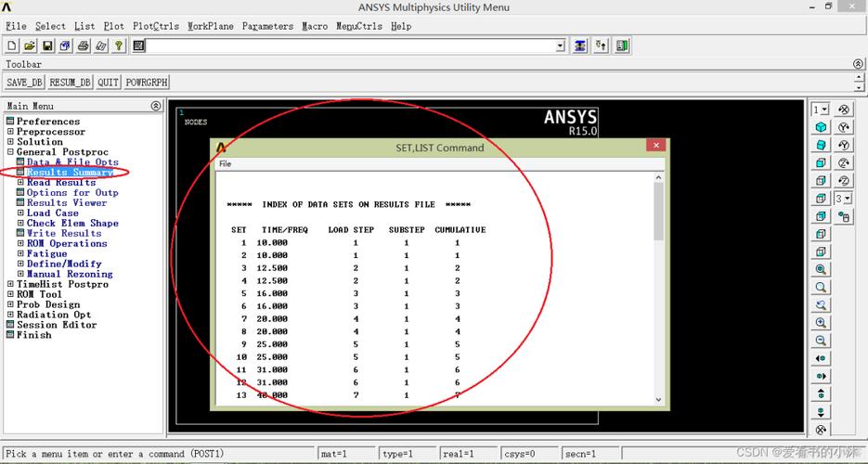This screenshot has width=868, height=464.
Task: Open the File menu in SET,LIST window
Action: click(225, 164)
